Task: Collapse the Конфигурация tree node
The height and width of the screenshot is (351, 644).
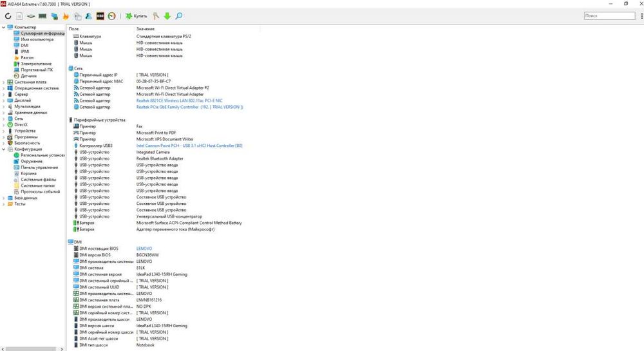Action: (x=4, y=149)
